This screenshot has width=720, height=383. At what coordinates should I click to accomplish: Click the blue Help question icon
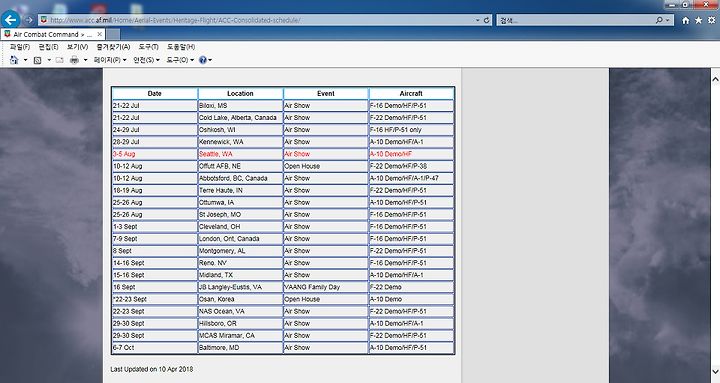[x=202, y=60]
